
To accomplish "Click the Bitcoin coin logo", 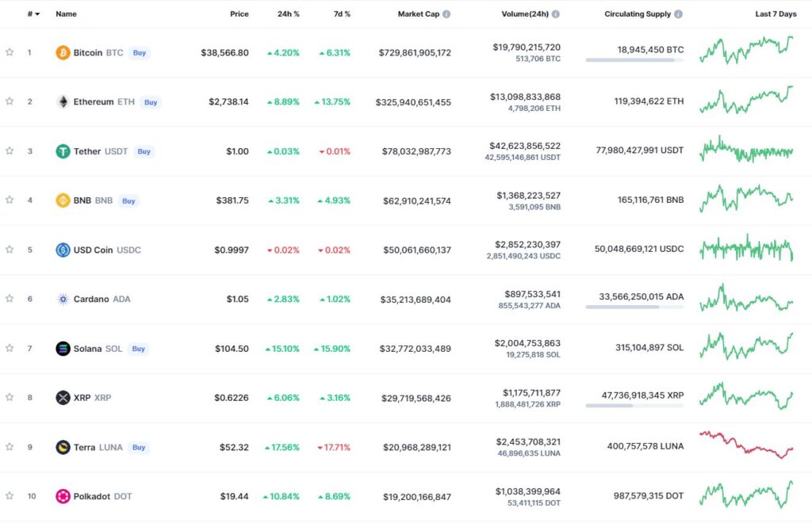I will point(63,52).
